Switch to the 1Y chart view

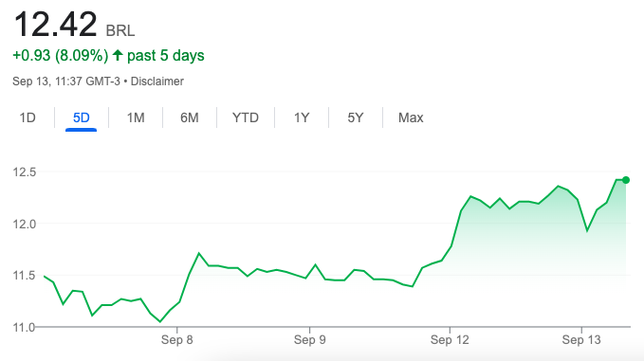[302, 117]
